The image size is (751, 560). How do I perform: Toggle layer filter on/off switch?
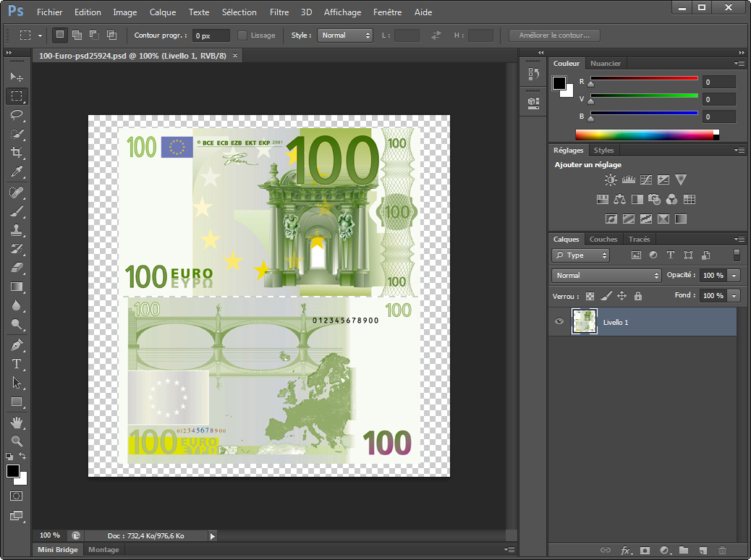(737, 255)
